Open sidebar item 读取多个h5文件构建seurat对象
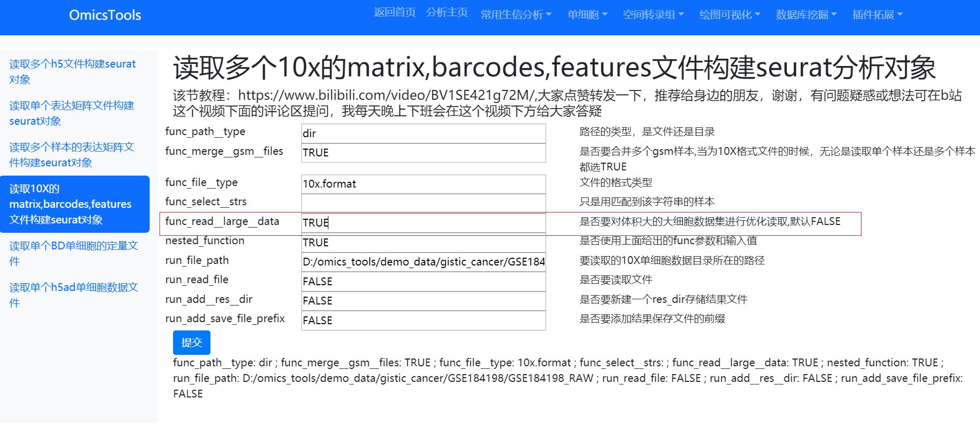The image size is (980, 425). (x=75, y=72)
